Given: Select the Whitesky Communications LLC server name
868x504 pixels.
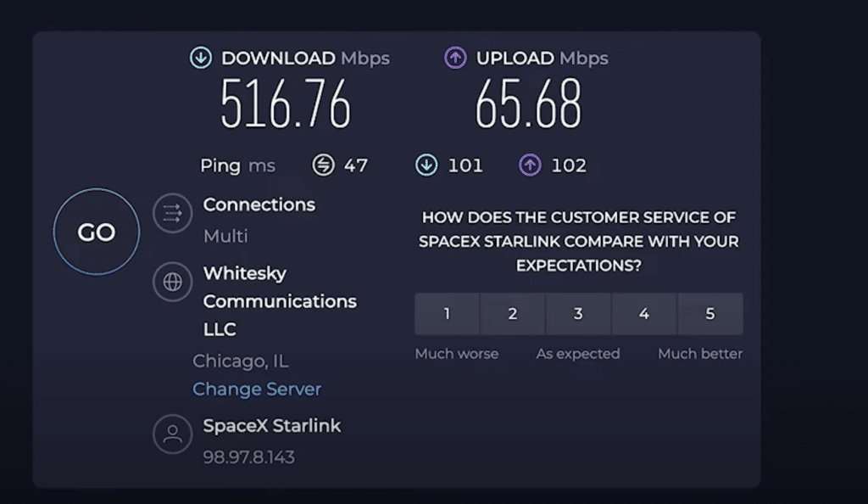Looking at the screenshot, I should (x=280, y=301).
